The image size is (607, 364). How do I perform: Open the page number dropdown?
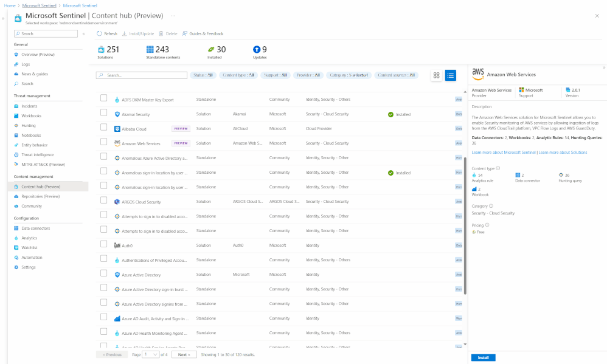pos(151,355)
